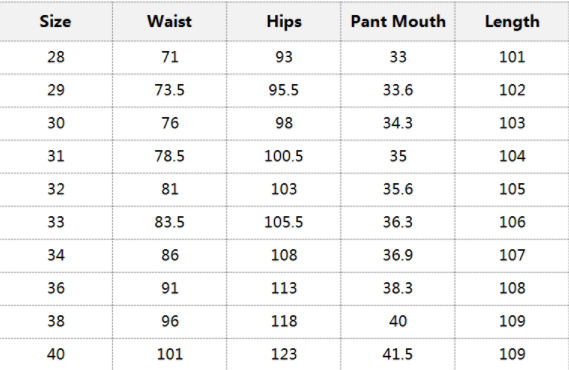Select size 28 cell
569x370 pixels.
coord(56,57)
